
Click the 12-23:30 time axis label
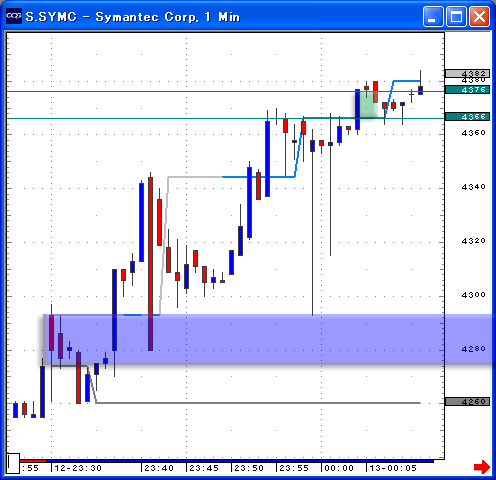[78, 468]
